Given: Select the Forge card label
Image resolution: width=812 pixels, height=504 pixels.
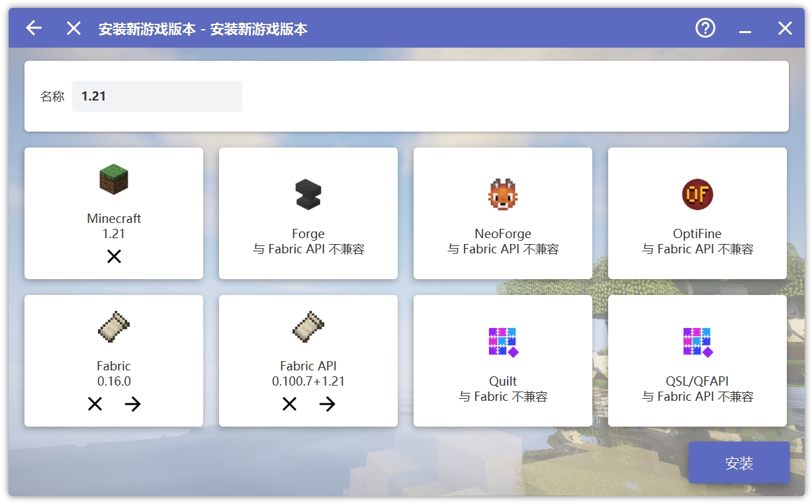Looking at the screenshot, I should (x=308, y=233).
